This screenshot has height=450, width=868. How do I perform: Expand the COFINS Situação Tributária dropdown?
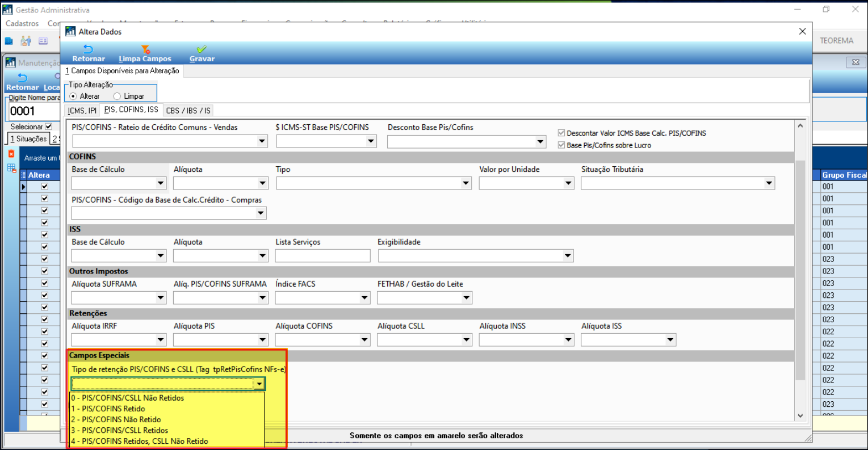pyautogui.click(x=769, y=183)
